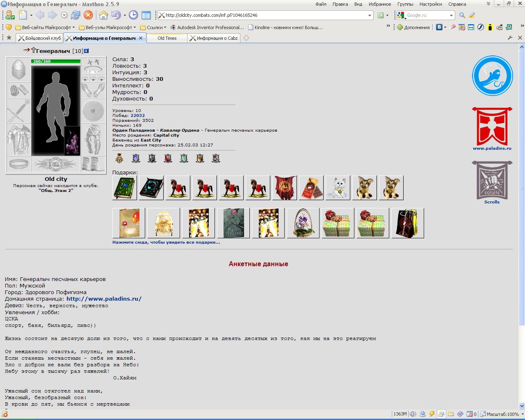Click the new document toolbar icon
525x420 pixels.
point(23,15)
